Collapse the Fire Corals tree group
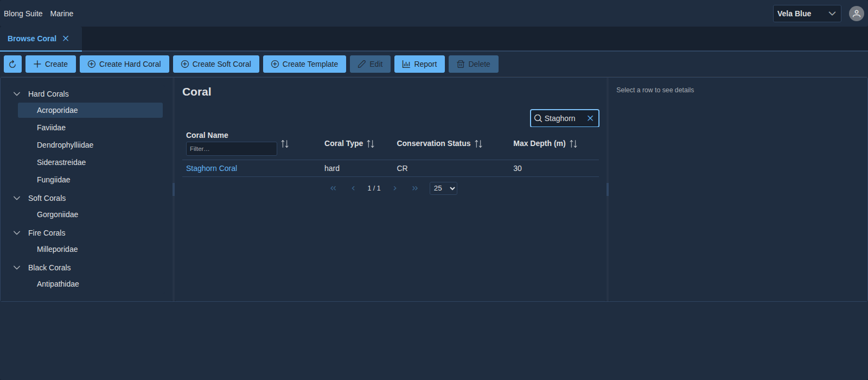This screenshot has height=380, width=868. (x=17, y=233)
